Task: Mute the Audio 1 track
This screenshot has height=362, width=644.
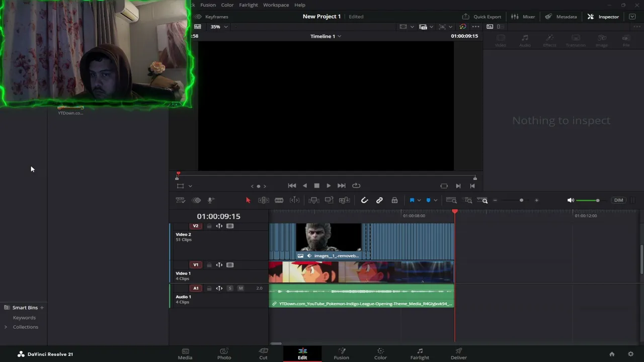Action: click(240, 288)
